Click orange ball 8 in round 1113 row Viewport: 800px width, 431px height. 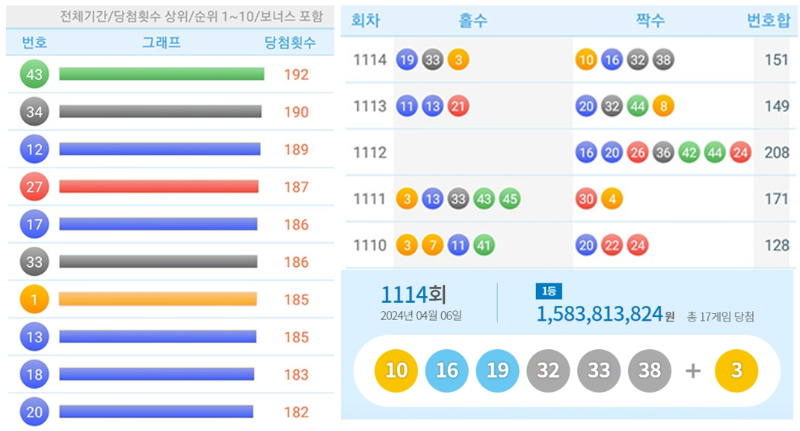tap(663, 106)
